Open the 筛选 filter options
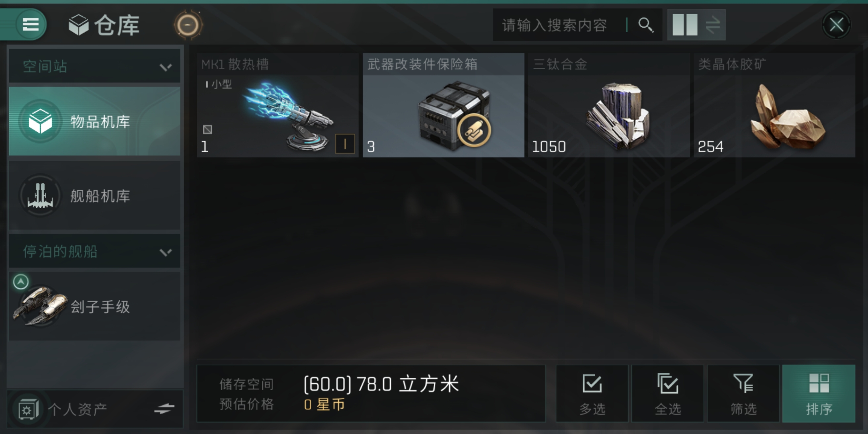The image size is (868, 434). click(743, 393)
